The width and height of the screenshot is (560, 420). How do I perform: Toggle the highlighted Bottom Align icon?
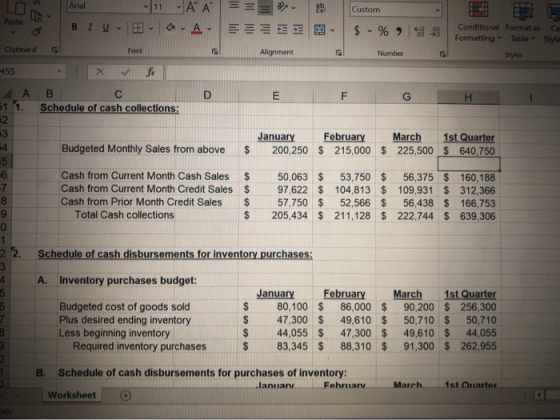pos(265,7)
